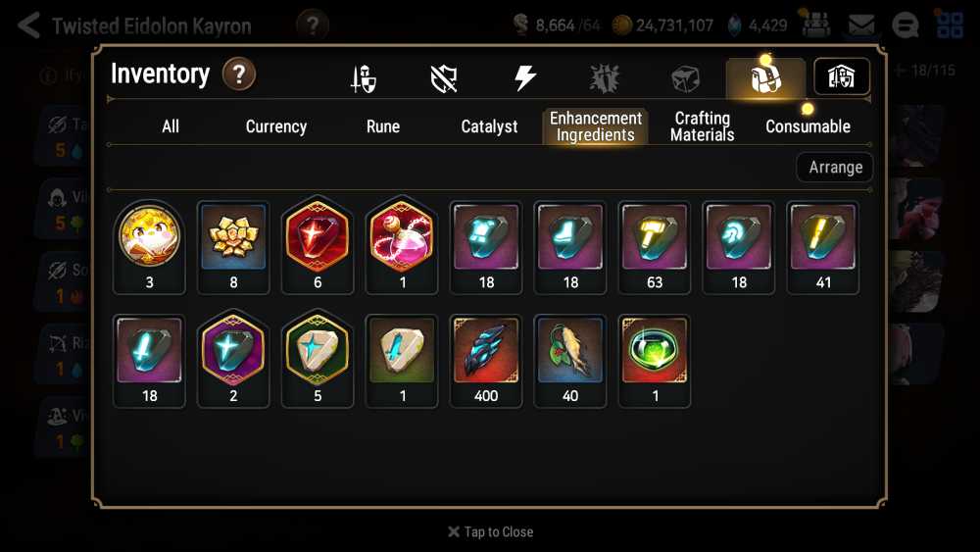
Task: Switch to the Catalyst tab
Action: tap(489, 126)
